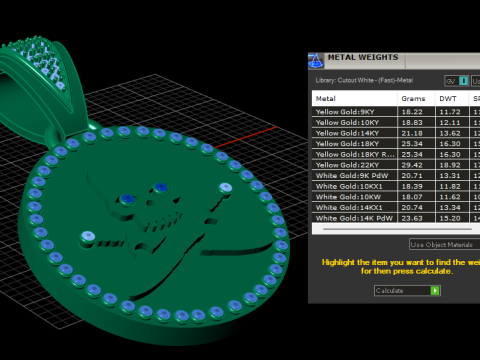Select the Yellow Gold:18KY R... row
Viewport: 480px width, 360px height.
(x=396, y=154)
